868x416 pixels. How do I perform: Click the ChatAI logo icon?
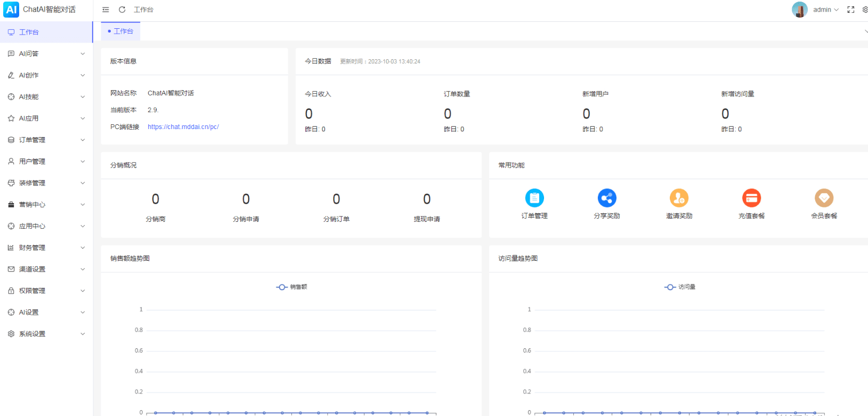11,10
